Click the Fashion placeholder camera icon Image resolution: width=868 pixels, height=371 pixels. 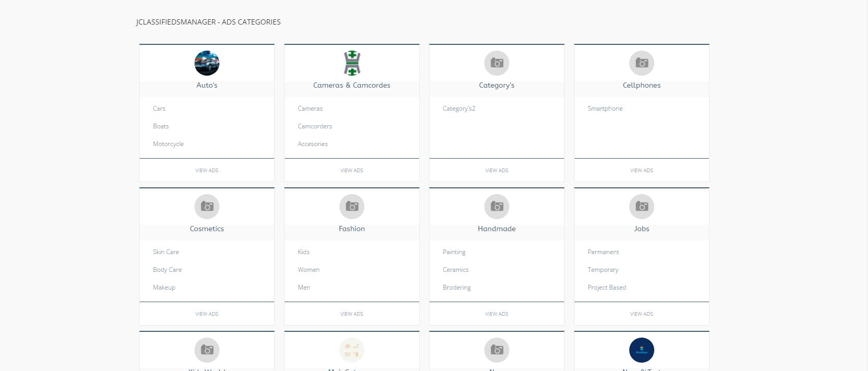tap(351, 207)
